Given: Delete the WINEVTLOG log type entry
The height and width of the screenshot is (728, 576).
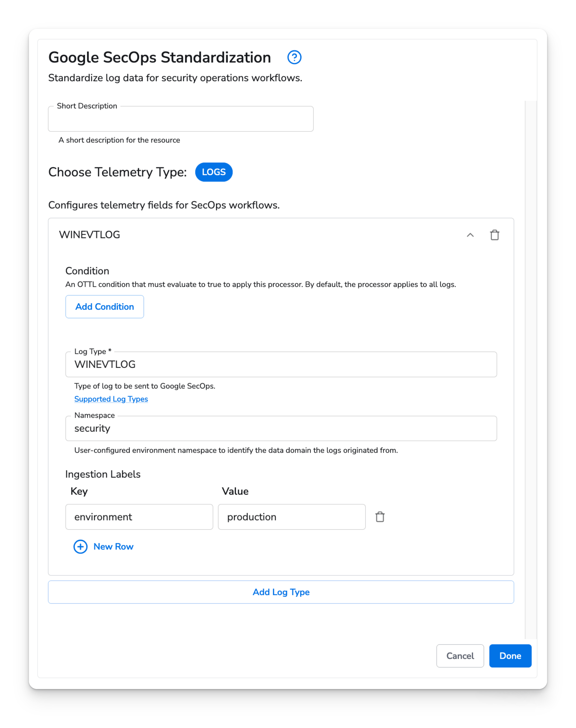Looking at the screenshot, I should tap(494, 235).
